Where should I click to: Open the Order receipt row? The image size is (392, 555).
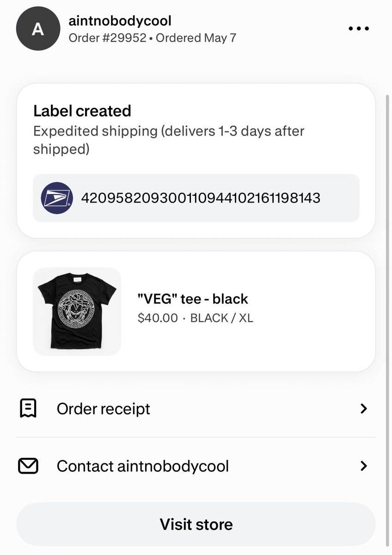pos(196,408)
